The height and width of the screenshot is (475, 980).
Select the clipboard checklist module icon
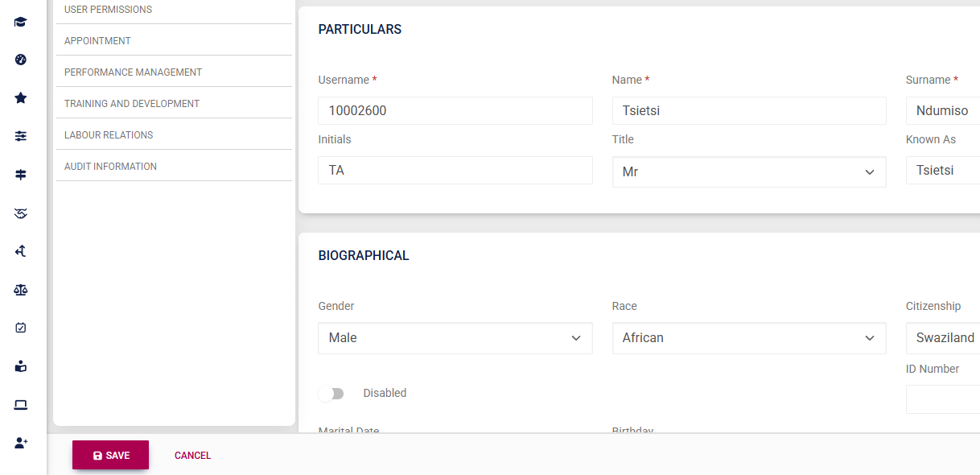coord(20,327)
